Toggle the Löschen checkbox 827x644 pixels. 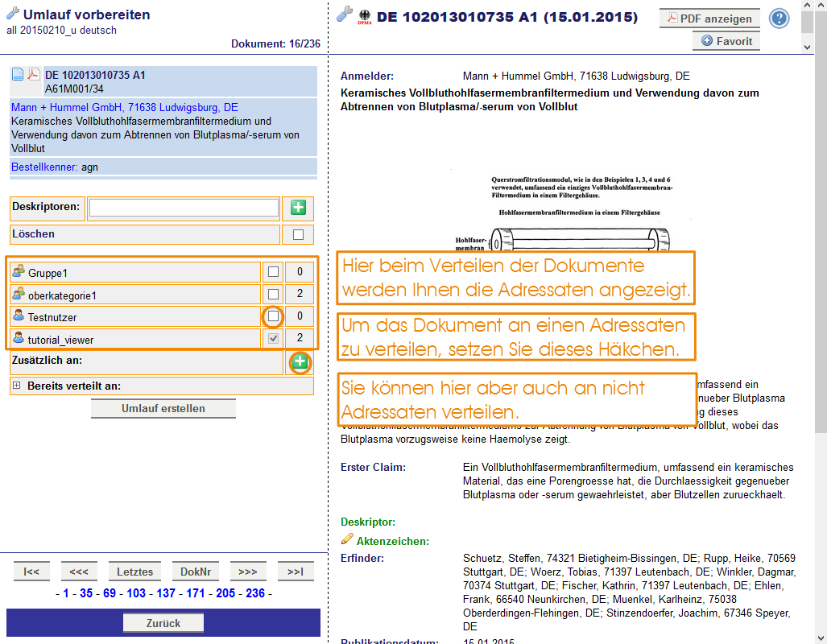[x=299, y=235]
